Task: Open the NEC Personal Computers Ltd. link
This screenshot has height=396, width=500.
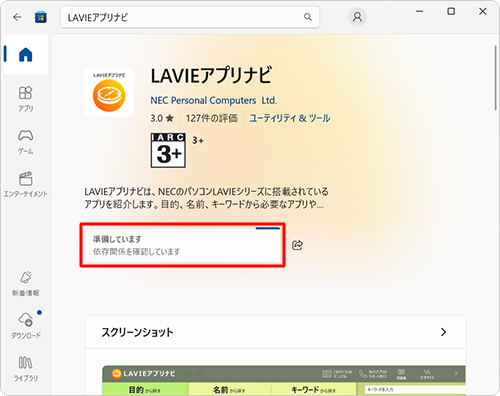Action: point(214,100)
